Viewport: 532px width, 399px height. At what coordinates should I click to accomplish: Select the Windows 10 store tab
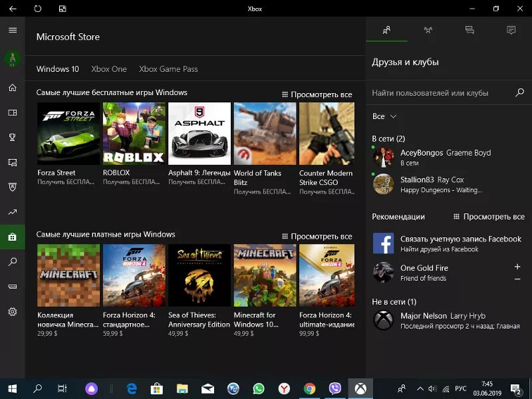point(58,69)
